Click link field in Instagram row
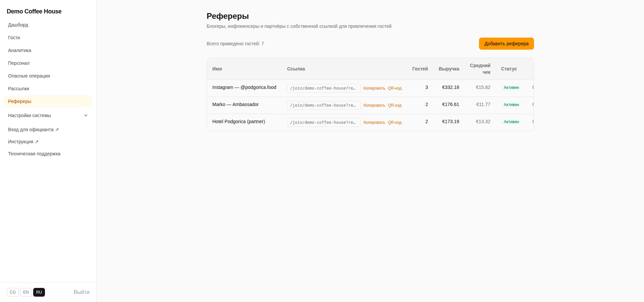The height and width of the screenshot is (302, 644). click(324, 88)
